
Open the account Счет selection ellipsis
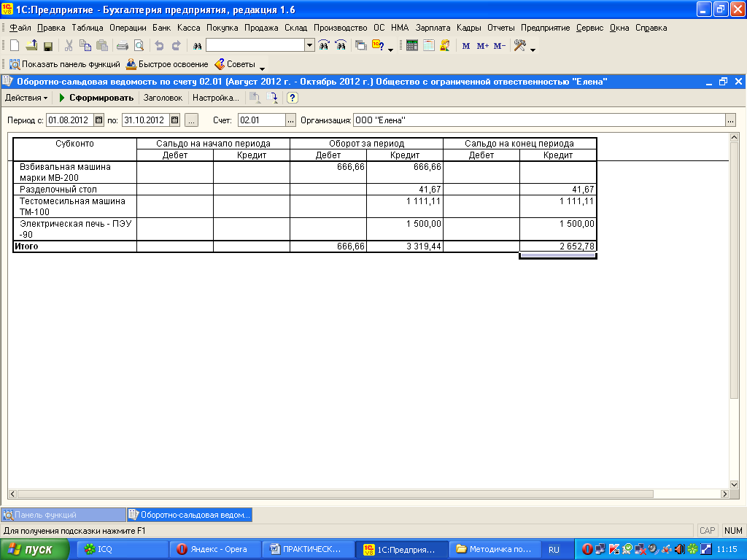[x=290, y=120]
